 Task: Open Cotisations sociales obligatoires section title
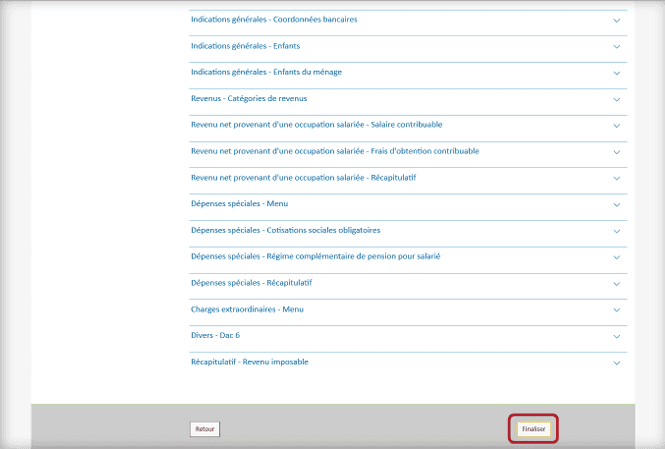pyautogui.click(x=285, y=230)
